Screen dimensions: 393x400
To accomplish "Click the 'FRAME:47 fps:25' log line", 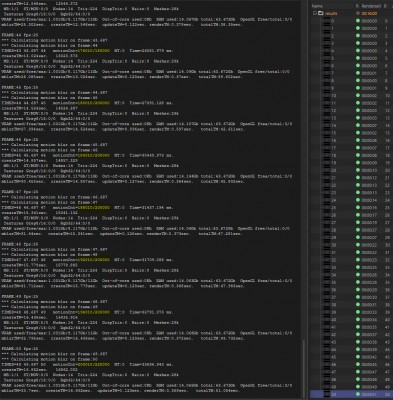I will [x=20, y=192].
